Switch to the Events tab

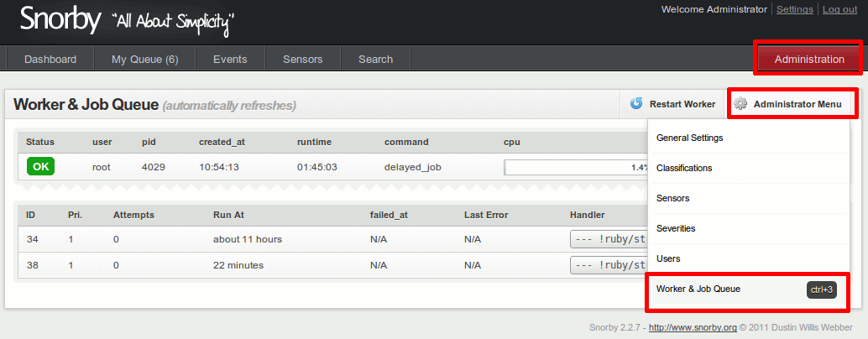(x=230, y=59)
